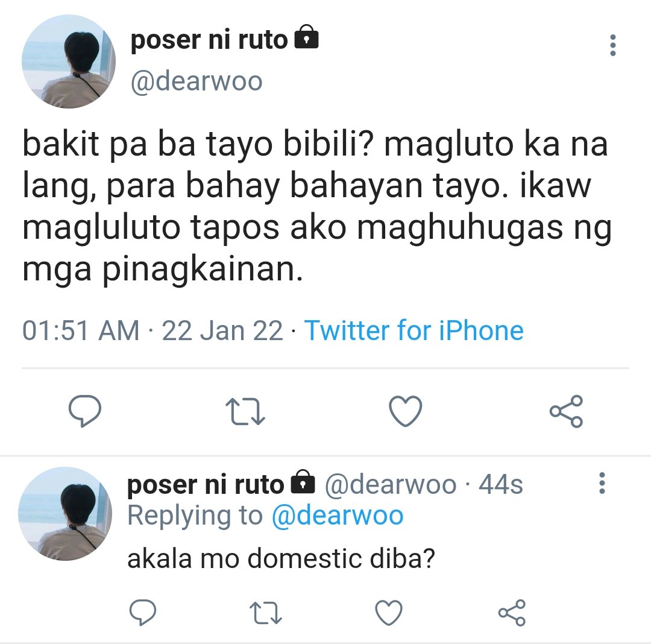This screenshot has width=651, height=644.
Task: Open the reply tweet's three-dot menu
Action: coord(602,483)
